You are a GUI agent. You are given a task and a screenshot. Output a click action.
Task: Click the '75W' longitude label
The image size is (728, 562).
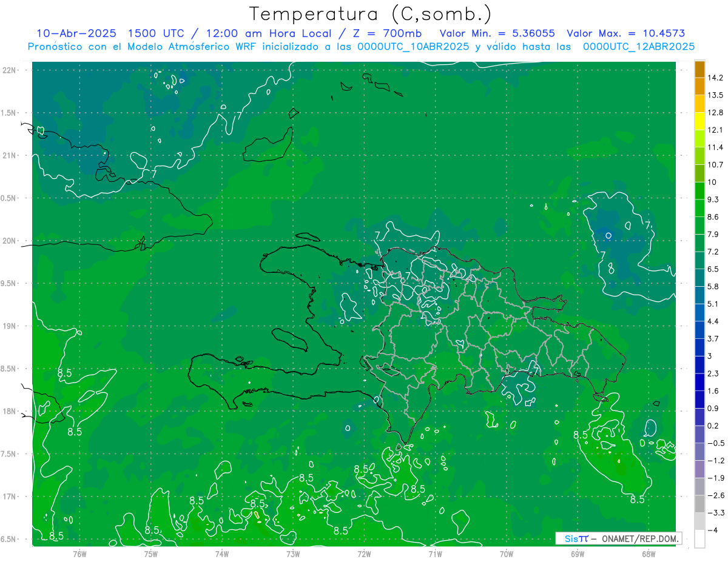pos(151,554)
